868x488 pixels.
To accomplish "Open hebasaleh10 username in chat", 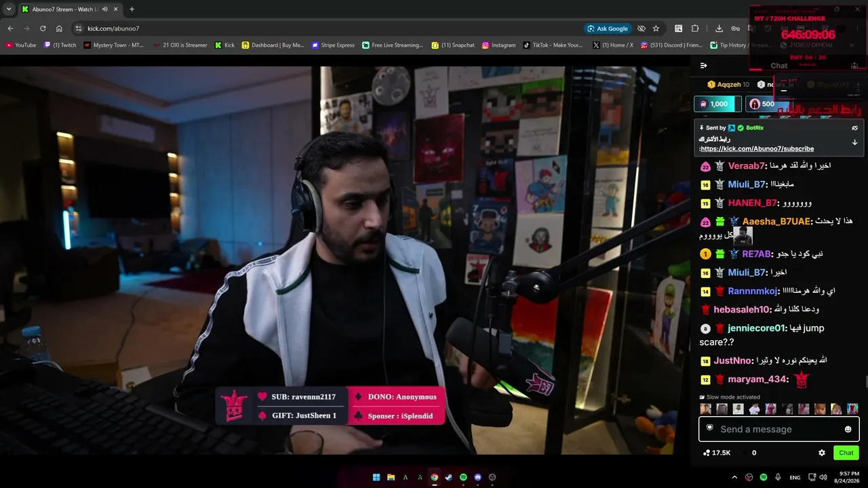I will click(x=743, y=310).
